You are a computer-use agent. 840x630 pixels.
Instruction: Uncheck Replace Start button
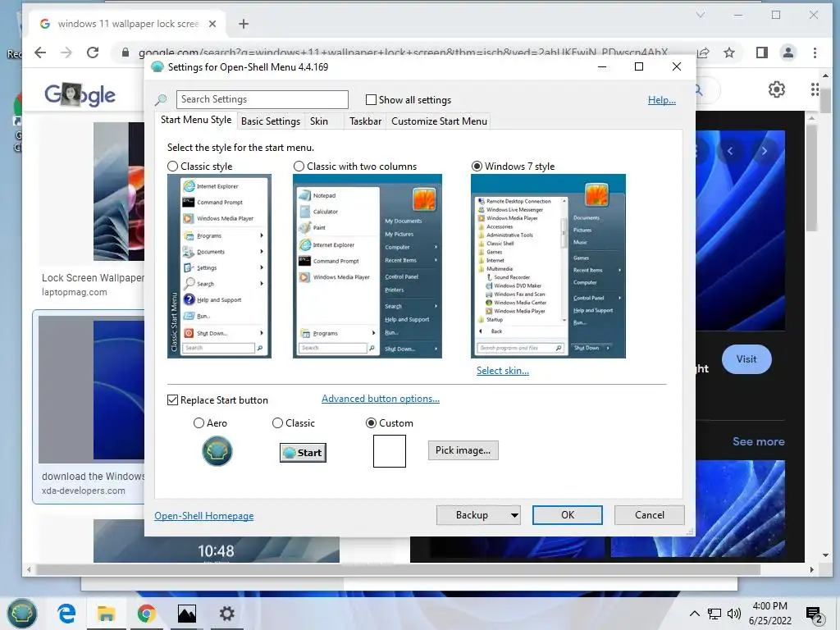click(172, 400)
